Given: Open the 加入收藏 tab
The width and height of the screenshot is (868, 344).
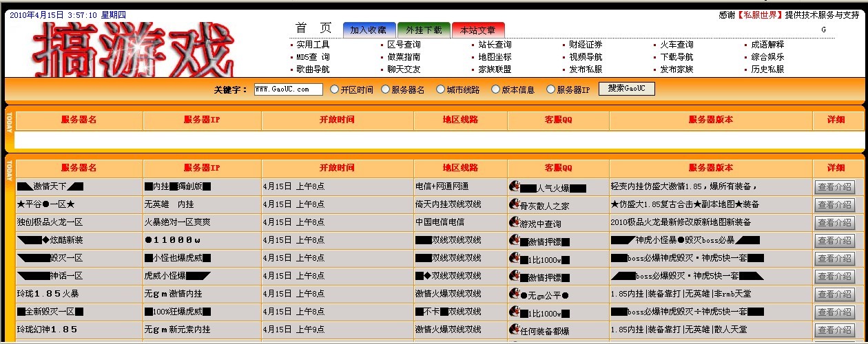Looking at the screenshot, I should (369, 30).
